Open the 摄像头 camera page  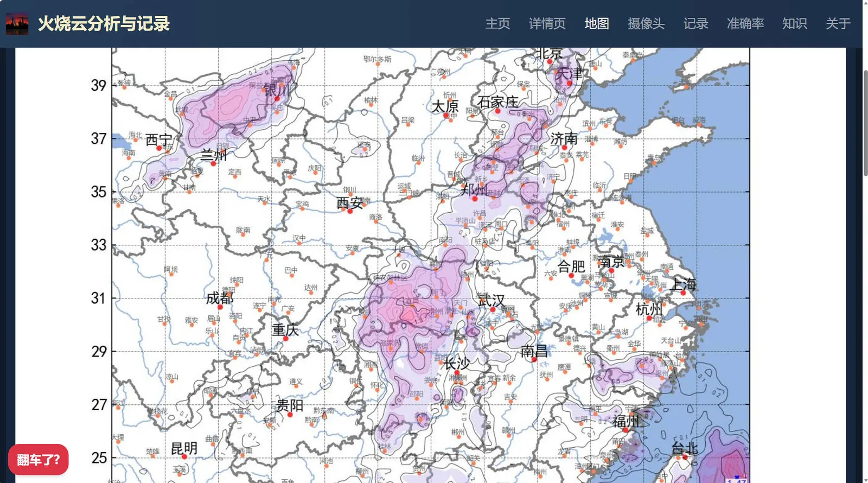click(646, 24)
